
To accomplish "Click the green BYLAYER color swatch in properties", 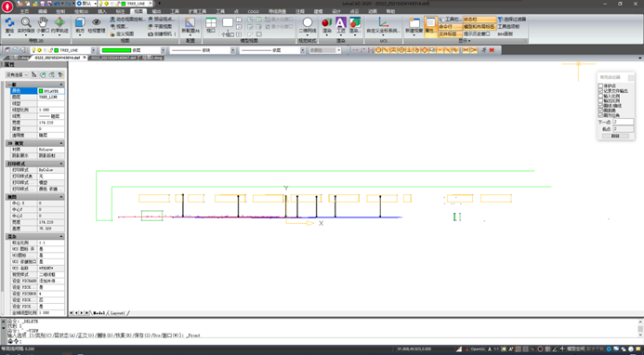I will click(x=41, y=91).
